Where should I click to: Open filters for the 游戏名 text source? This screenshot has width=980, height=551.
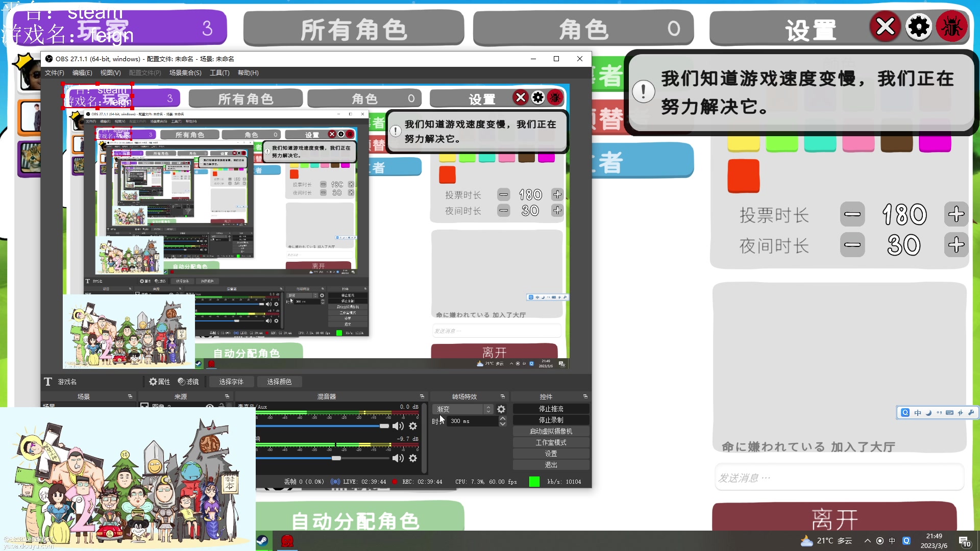tap(188, 381)
